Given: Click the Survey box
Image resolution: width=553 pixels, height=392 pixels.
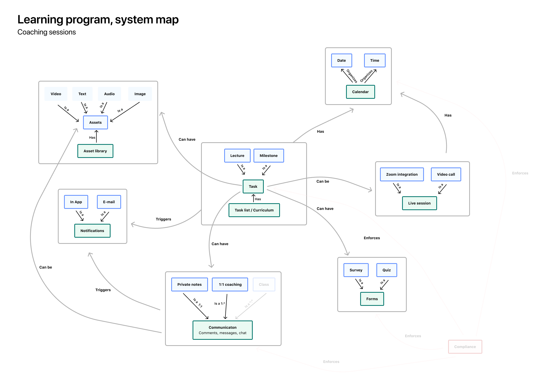Looking at the screenshot, I should (x=356, y=270).
